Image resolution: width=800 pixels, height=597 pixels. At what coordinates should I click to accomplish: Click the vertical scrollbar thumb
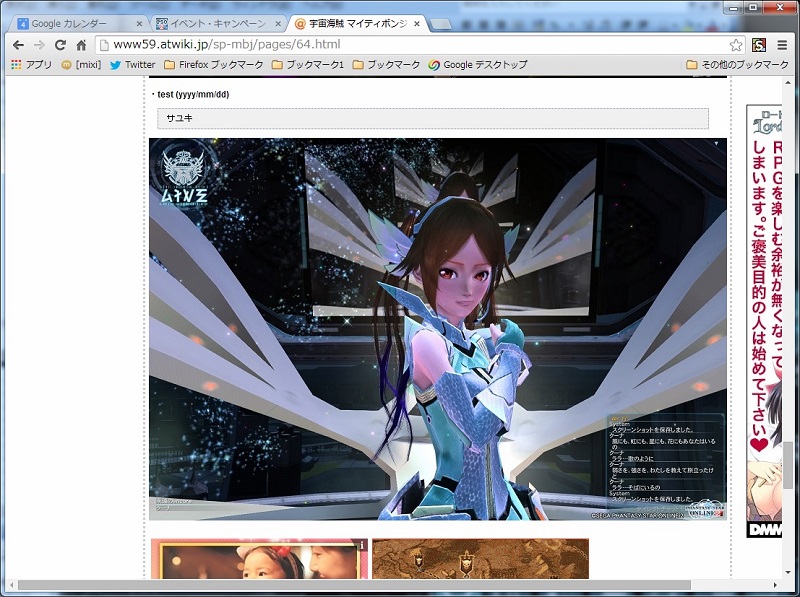coord(788,465)
